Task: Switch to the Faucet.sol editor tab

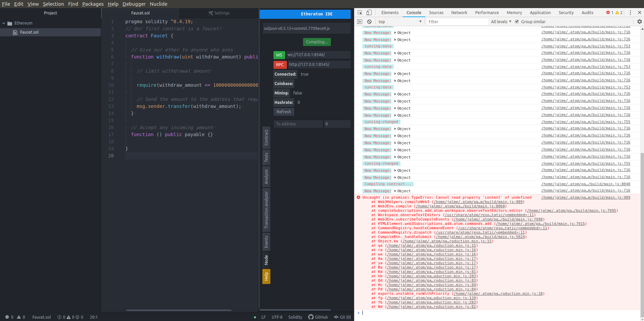Action: [x=140, y=13]
